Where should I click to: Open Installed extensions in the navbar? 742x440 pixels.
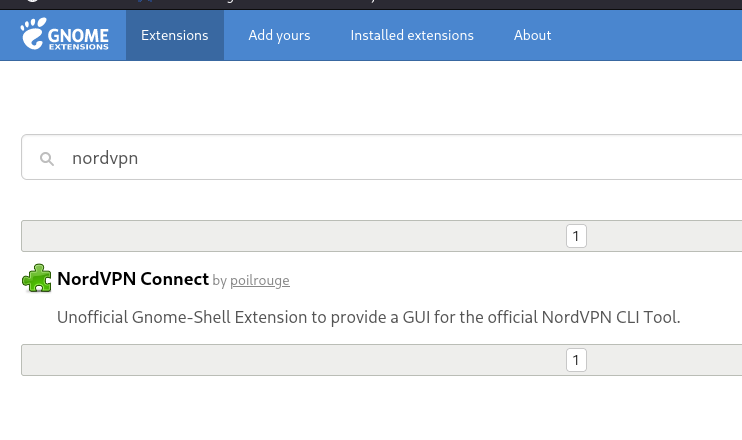411,35
